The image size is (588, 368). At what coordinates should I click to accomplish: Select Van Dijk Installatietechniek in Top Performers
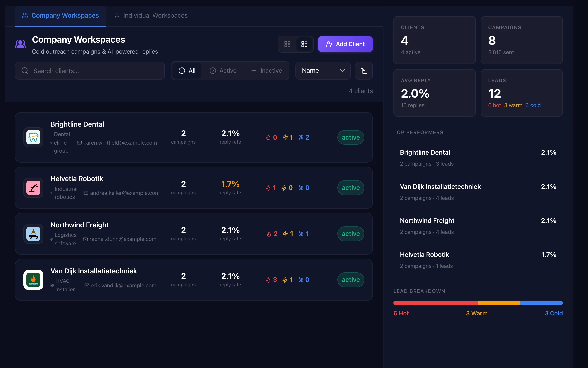pyautogui.click(x=478, y=192)
